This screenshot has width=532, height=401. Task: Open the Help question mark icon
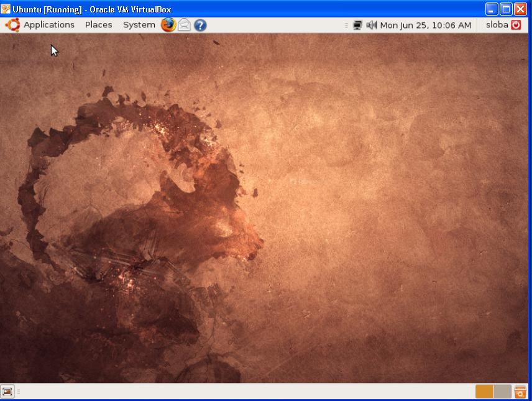click(200, 25)
